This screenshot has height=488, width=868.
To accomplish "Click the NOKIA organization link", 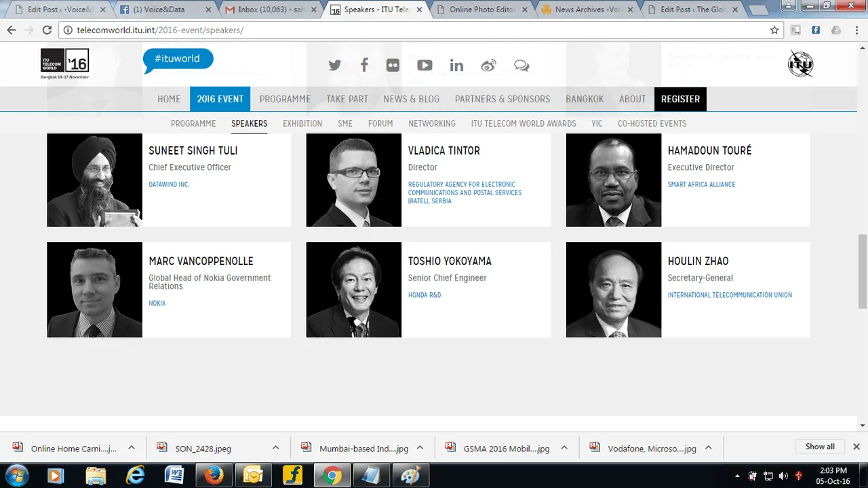I will click(x=157, y=303).
